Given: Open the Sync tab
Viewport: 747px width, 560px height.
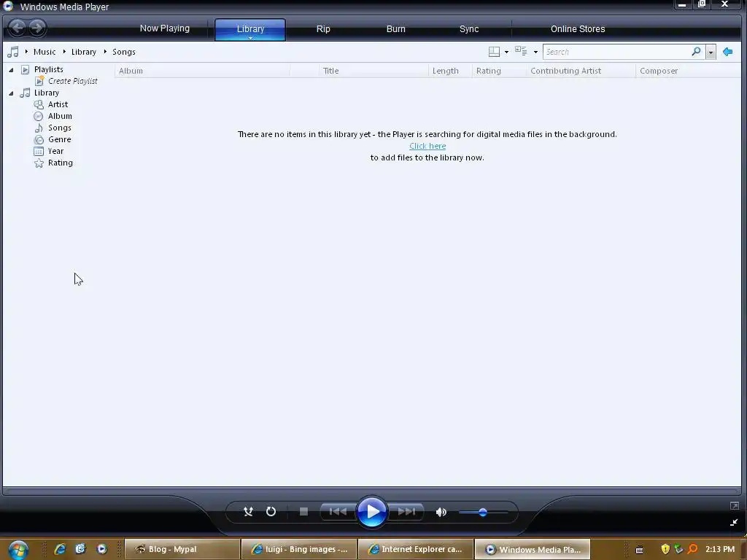Looking at the screenshot, I should pyautogui.click(x=469, y=29).
